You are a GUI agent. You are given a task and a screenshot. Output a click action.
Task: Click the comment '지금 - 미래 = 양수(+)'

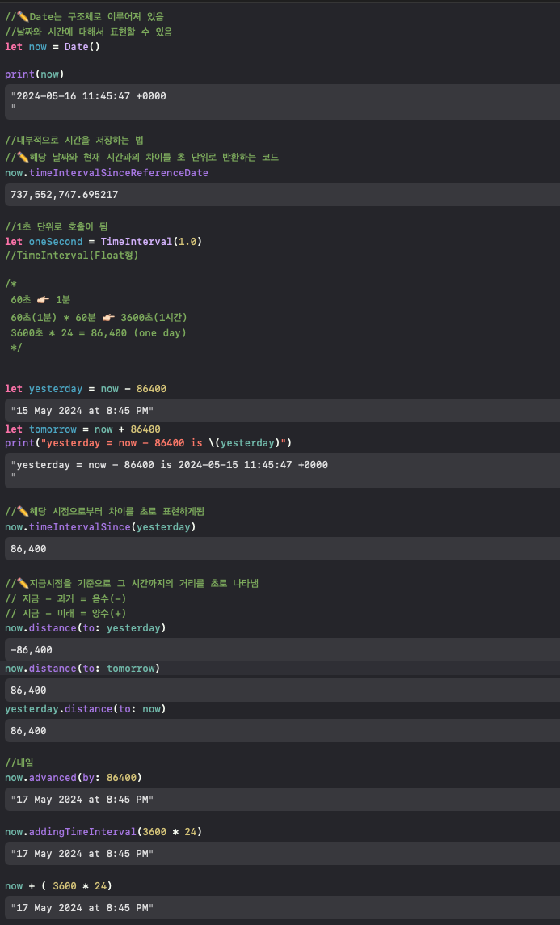(65, 614)
